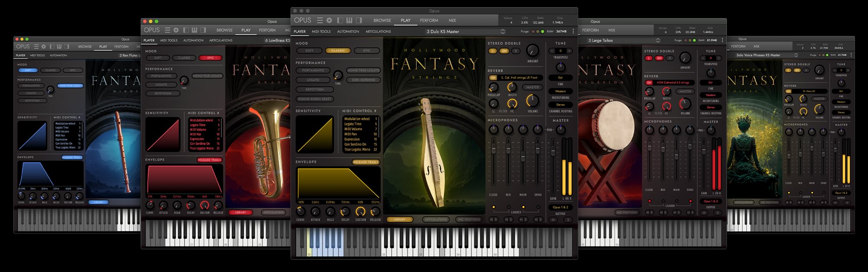This screenshot has height=272, width=868.
Task: Click Reverb Volume knob in Strings window
Action: pyautogui.click(x=533, y=101)
